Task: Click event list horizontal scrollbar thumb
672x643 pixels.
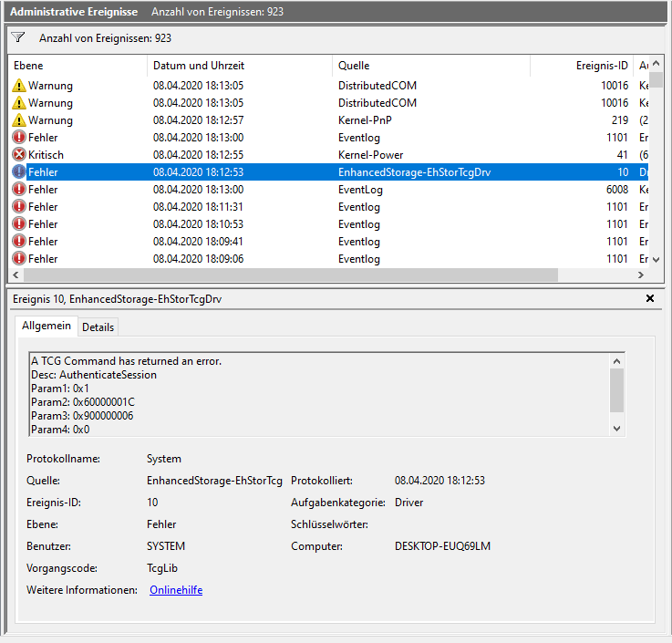Action: click(x=291, y=275)
